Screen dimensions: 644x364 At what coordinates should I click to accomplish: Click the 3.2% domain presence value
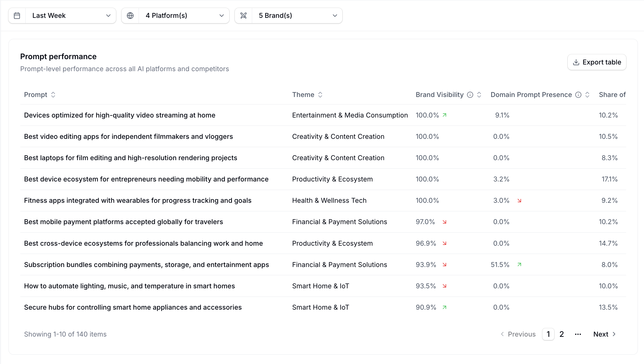click(x=501, y=179)
